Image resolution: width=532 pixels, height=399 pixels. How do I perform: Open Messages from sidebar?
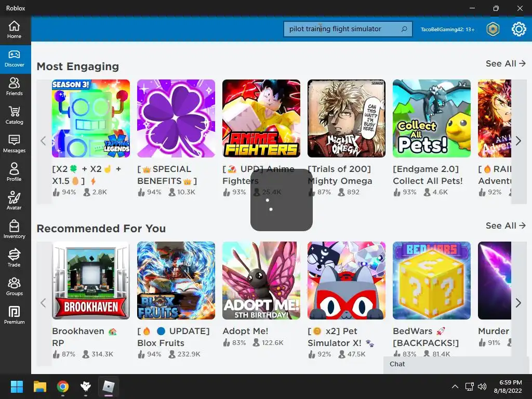pyautogui.click(x=14, y=144)
